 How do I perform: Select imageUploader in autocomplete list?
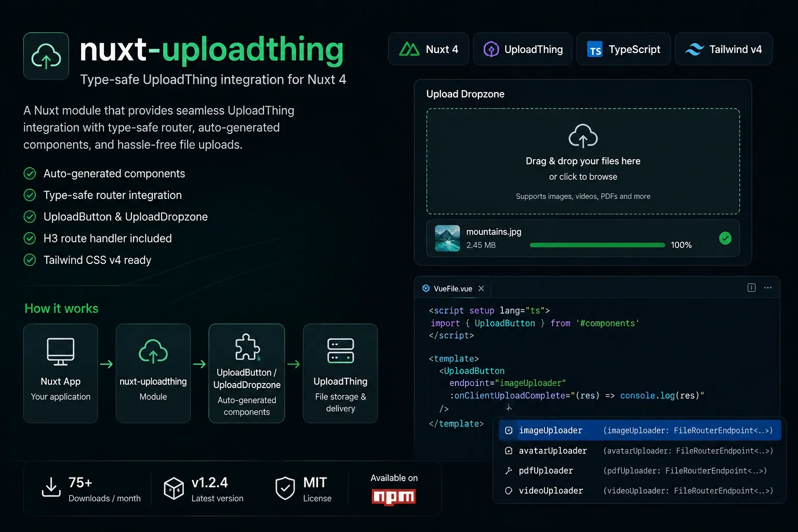click(x=640, y=431)
